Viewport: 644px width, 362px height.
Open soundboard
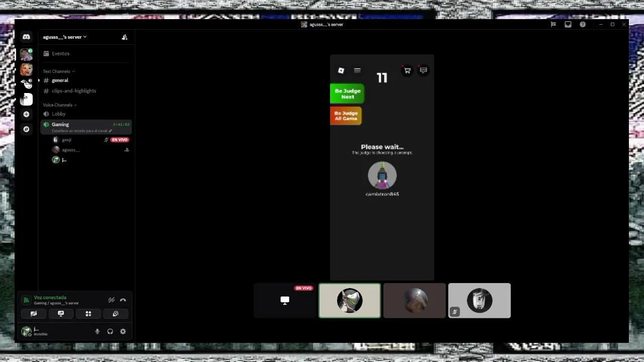[115, 314]
